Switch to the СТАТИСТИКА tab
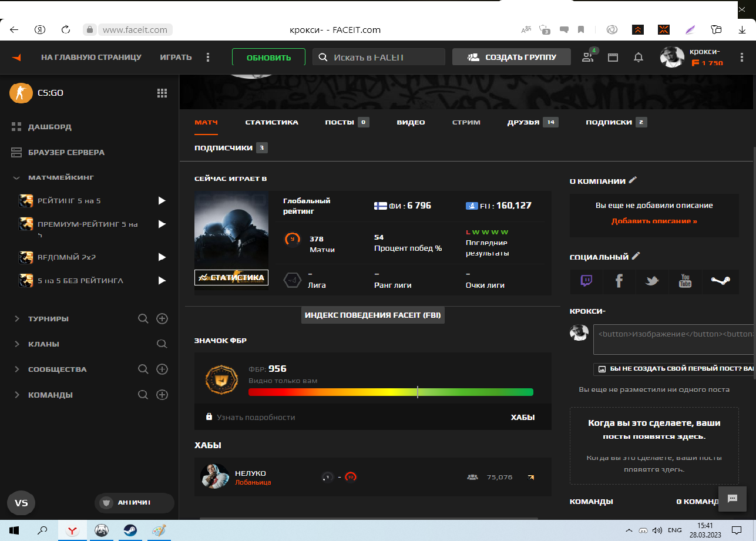The height and width of the screenshot is (541, 756). click(x=271, y=122)
